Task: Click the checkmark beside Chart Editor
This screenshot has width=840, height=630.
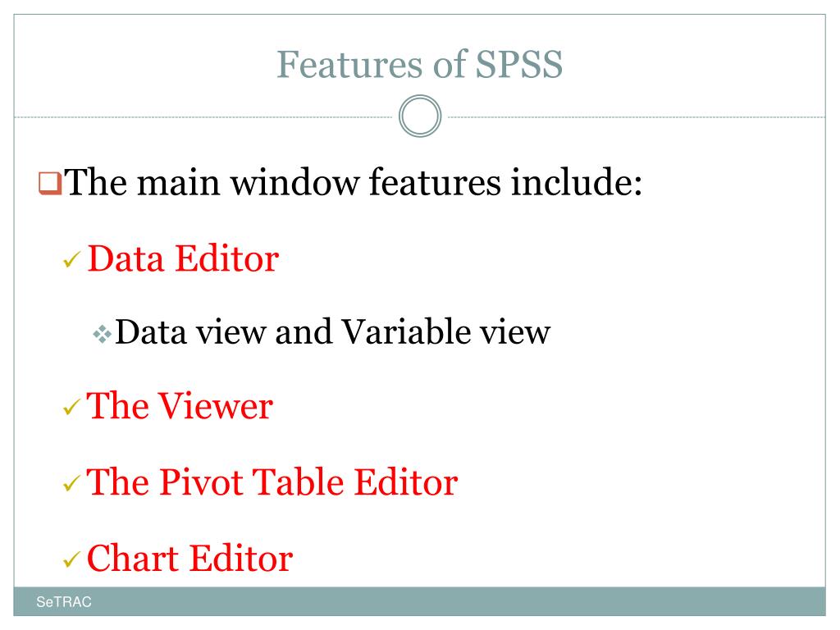Action: [x=72, y=559]
